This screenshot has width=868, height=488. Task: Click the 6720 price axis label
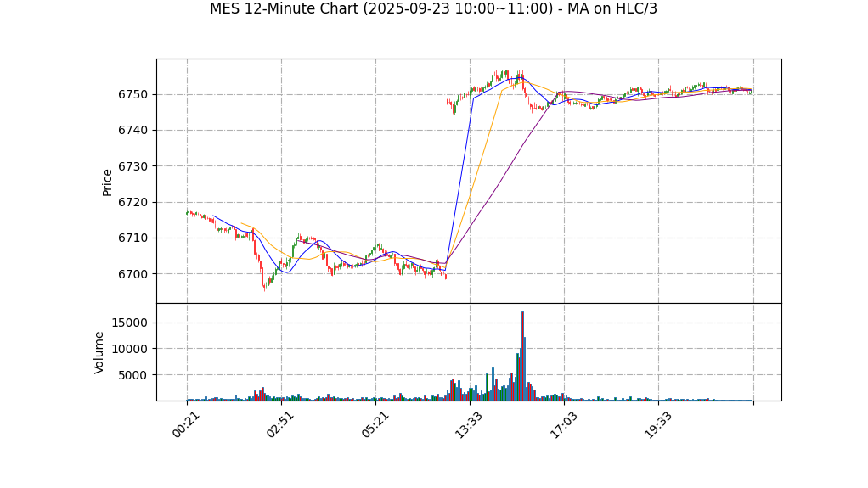[132, 203]
